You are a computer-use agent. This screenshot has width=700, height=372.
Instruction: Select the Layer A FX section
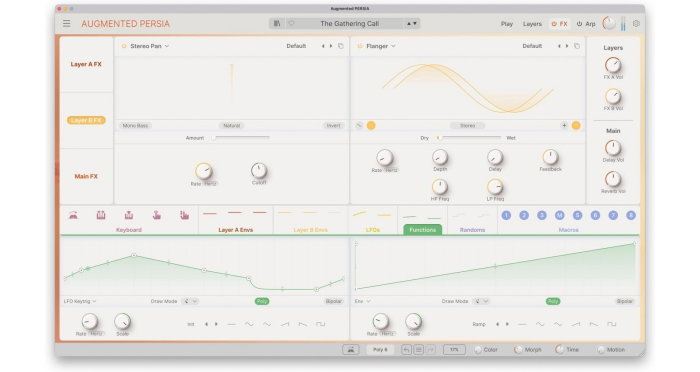[86, 64]
